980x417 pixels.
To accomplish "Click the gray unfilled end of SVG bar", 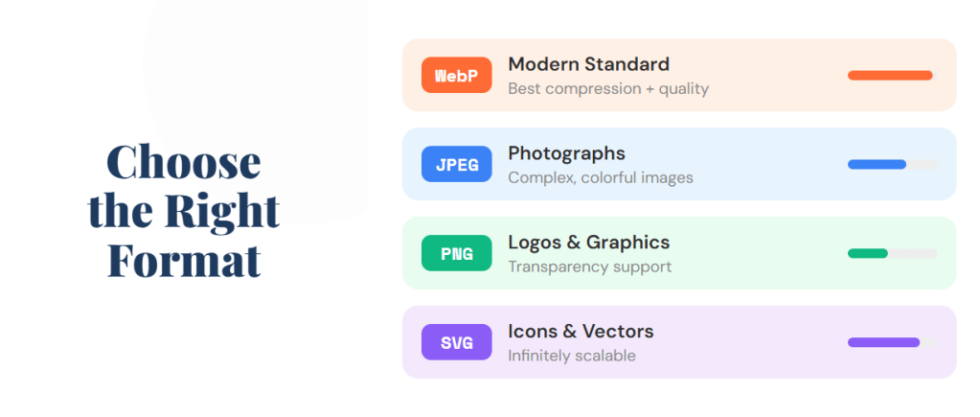I will pyautogui.click(x=928, y=342).
